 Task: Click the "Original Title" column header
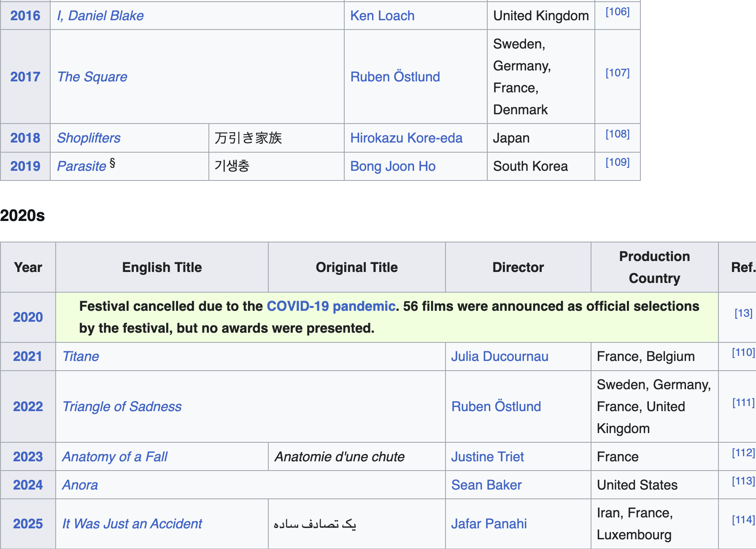pos(357,267)
